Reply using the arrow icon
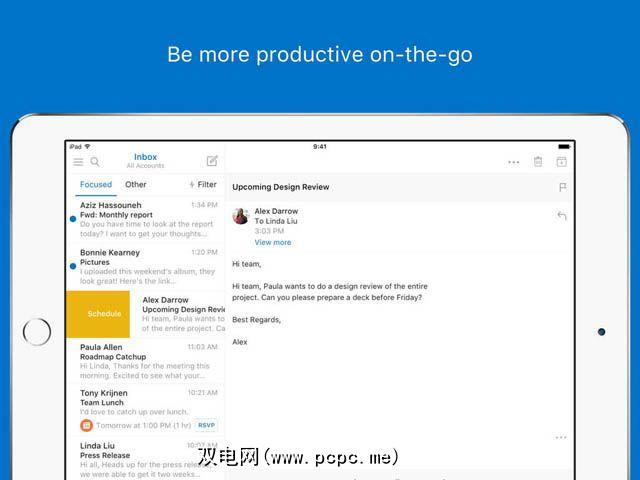Image resolution: width=640 pixels, height=480 pixels. (x=562, y=216)
